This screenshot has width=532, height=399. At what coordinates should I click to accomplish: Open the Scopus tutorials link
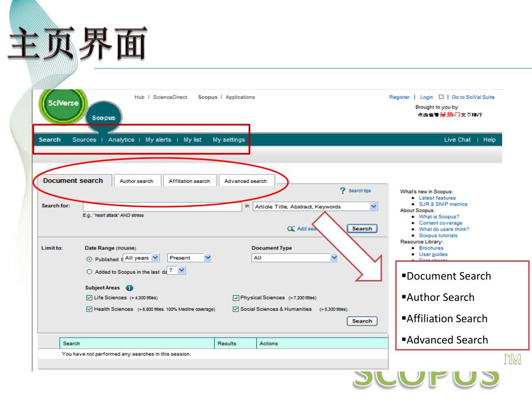[438, 235]
